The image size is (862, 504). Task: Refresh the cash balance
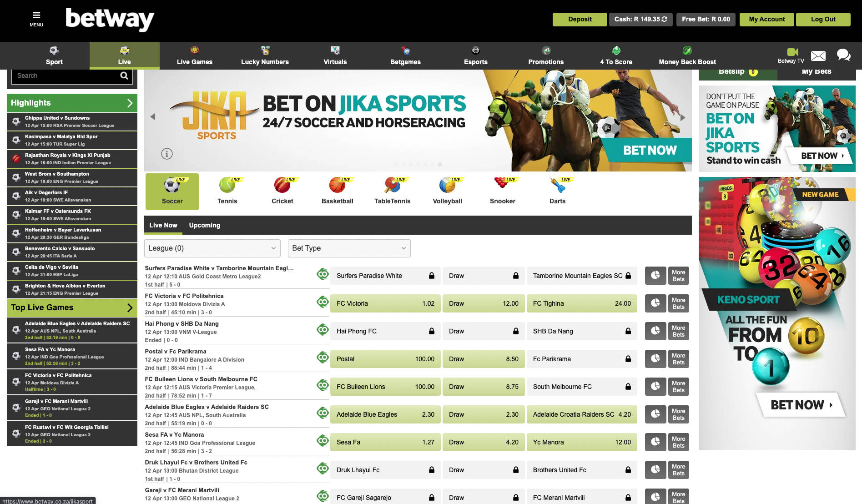click(x=665, y=19)
